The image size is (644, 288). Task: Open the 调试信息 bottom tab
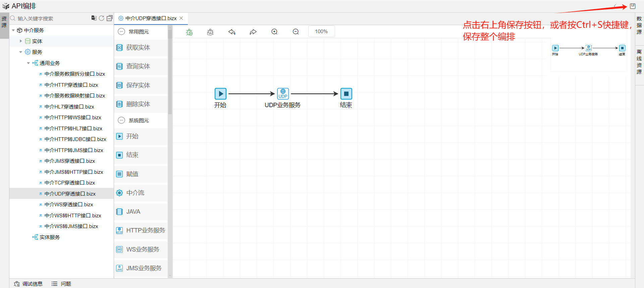pos(29,284)
